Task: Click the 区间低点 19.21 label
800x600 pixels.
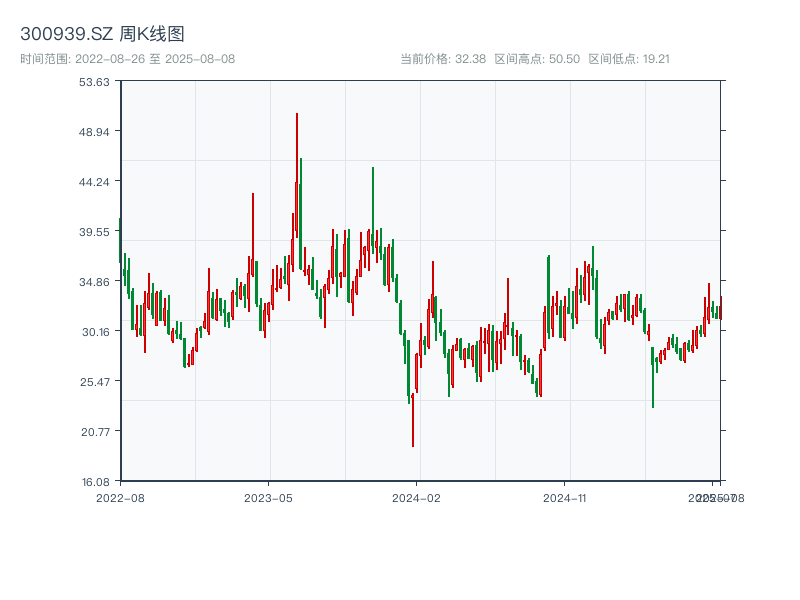Action: [628, 59]
